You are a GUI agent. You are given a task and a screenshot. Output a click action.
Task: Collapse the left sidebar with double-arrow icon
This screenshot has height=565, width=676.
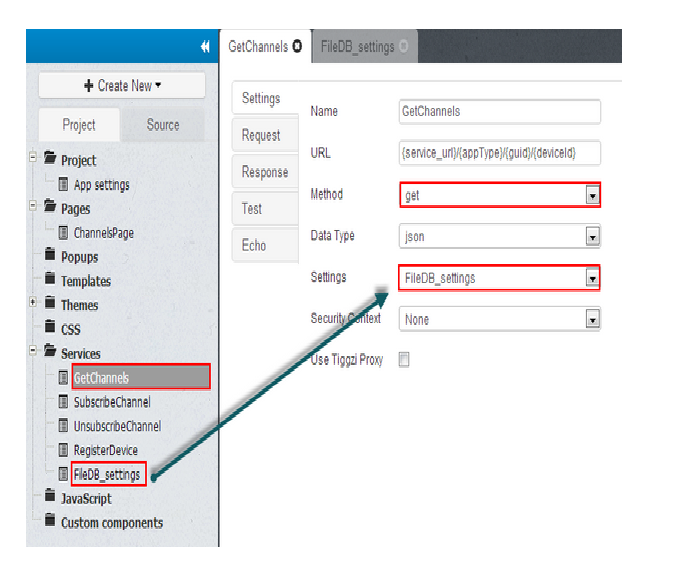(x=205, y=46)
